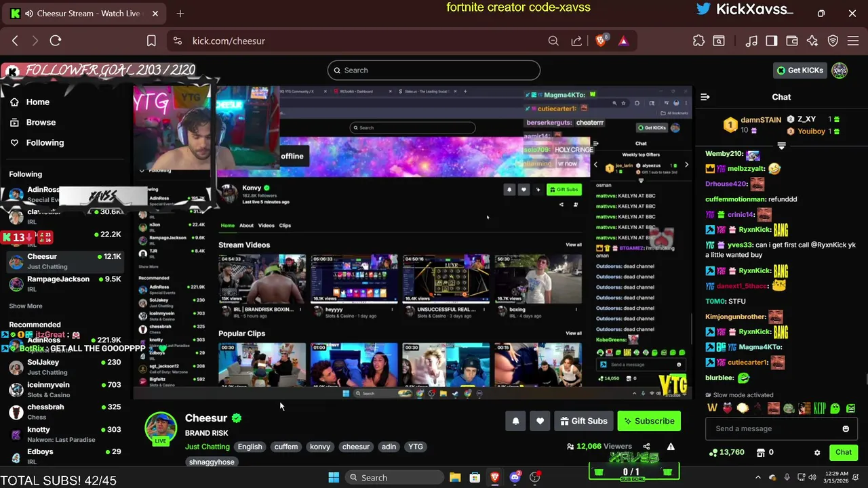The width and height of the screenshot is (868, 488).
Task: Open the zoom-out magnifier in the address bar
Action: pos(553,41)
